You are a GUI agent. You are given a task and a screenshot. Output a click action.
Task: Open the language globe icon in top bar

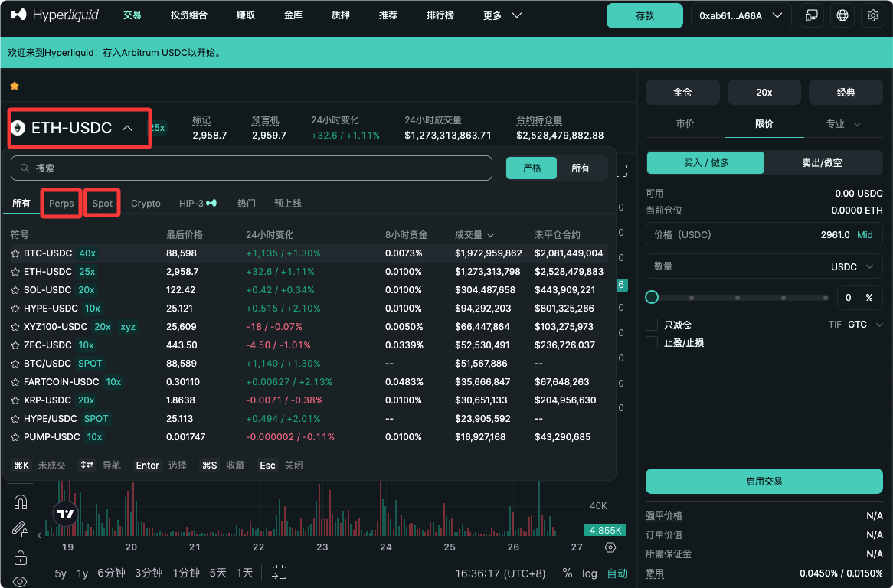[842, 15]
